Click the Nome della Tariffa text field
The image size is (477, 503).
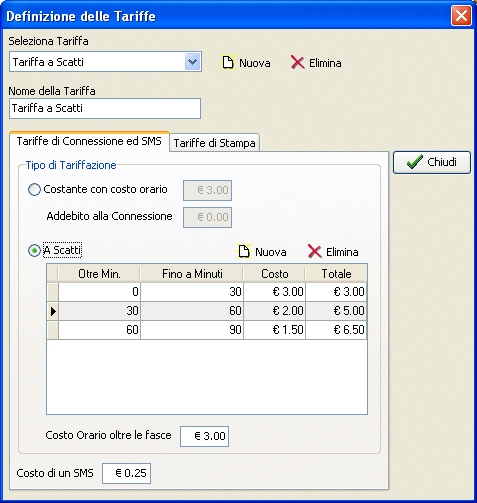pos(105,108)
